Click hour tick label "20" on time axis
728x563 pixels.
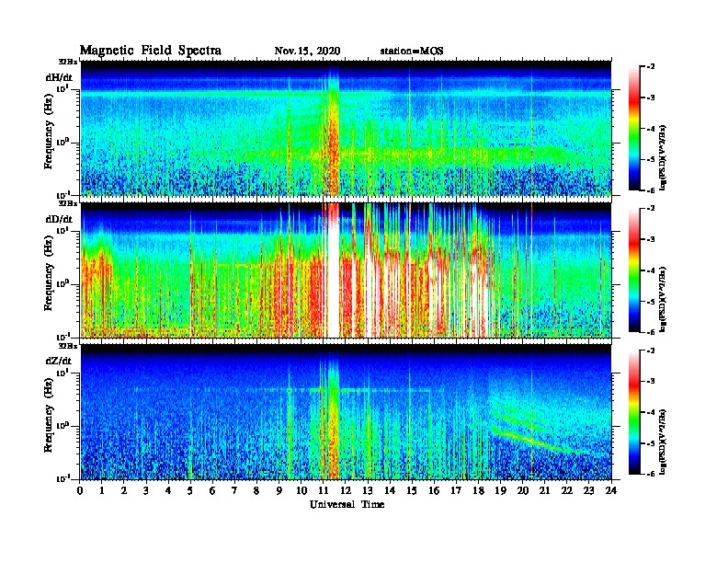tap(523, 490)
